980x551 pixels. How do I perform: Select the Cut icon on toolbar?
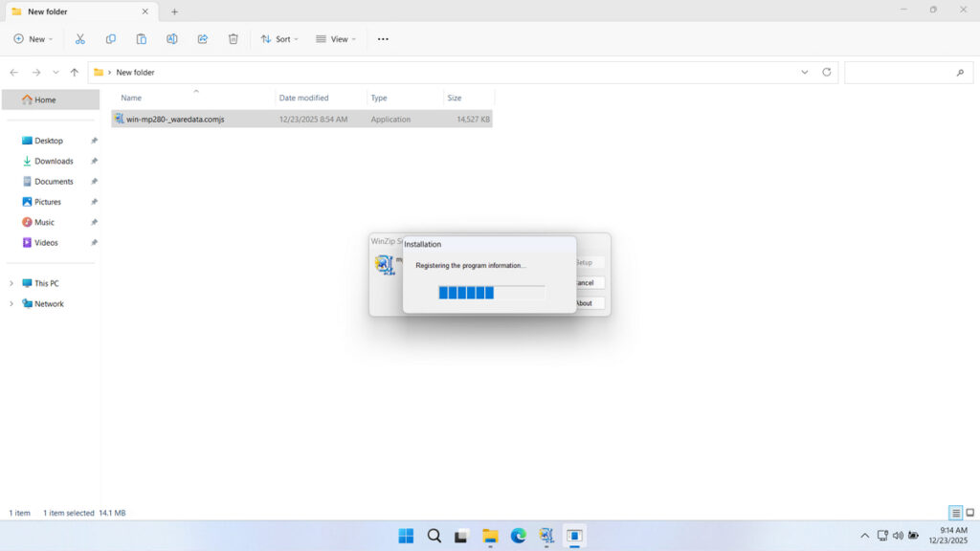tap(80, 38)
